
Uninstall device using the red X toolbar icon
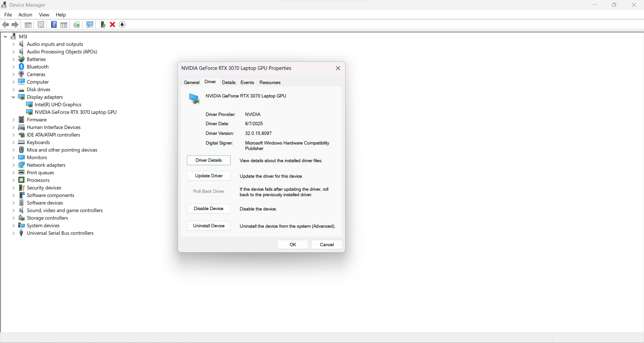point(112,25)
